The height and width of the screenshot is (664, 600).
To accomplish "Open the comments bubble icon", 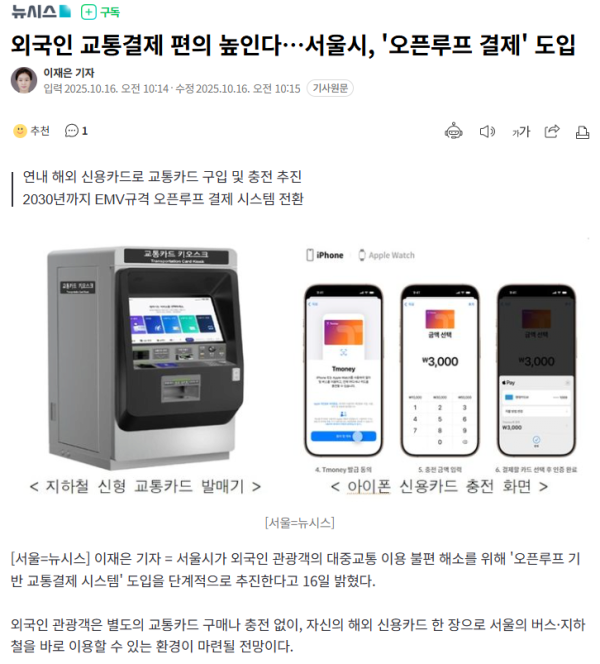I will (71, 131).
